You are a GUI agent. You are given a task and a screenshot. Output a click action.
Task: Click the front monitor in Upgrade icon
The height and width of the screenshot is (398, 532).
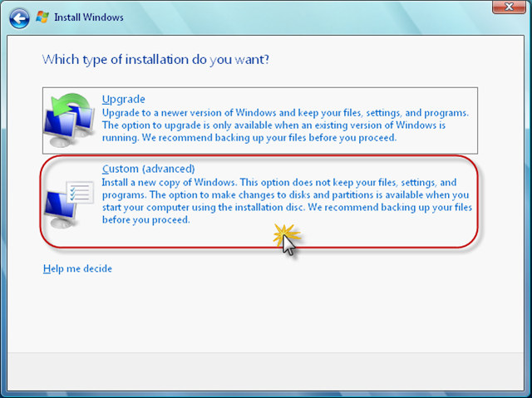click(x=60, y=126)
